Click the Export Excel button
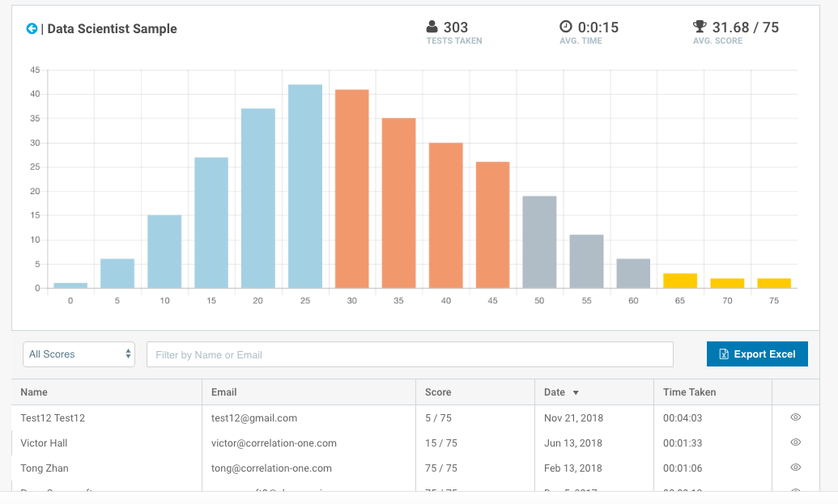 (x=757, y=354)
